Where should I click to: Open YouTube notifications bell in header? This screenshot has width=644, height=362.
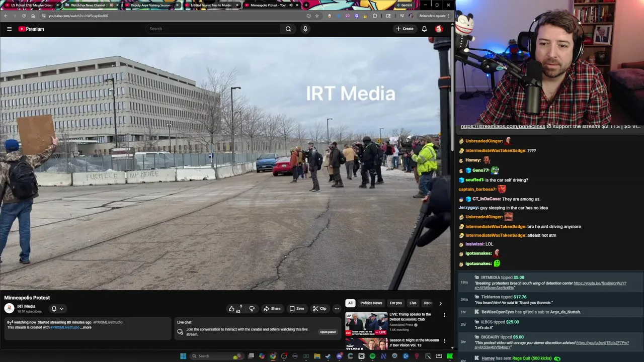(x=424, y=29)
